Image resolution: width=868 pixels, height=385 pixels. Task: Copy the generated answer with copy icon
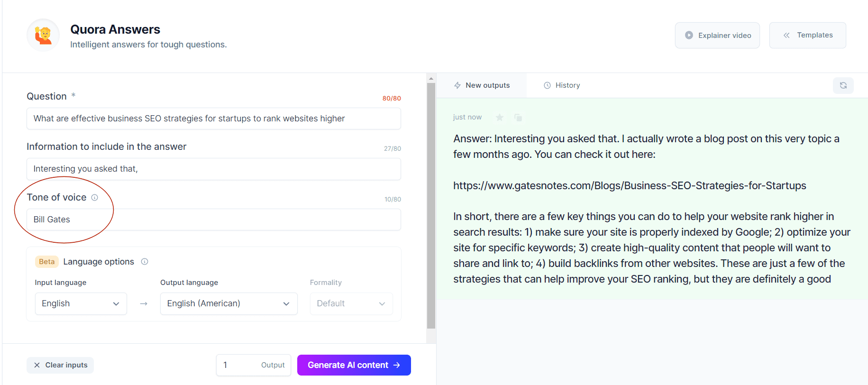tap(518, 117)
